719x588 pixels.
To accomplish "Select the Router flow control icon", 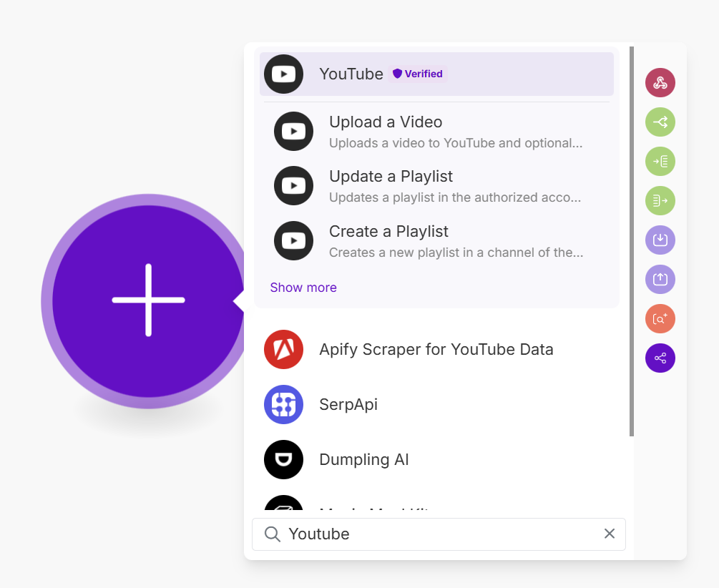I will (x=660, y=122).
